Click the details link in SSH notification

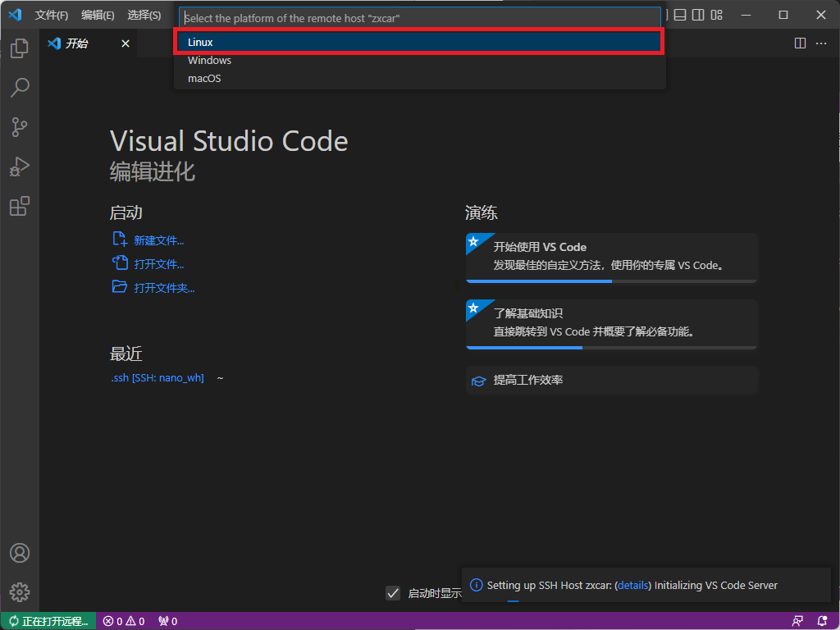point(632,585)
